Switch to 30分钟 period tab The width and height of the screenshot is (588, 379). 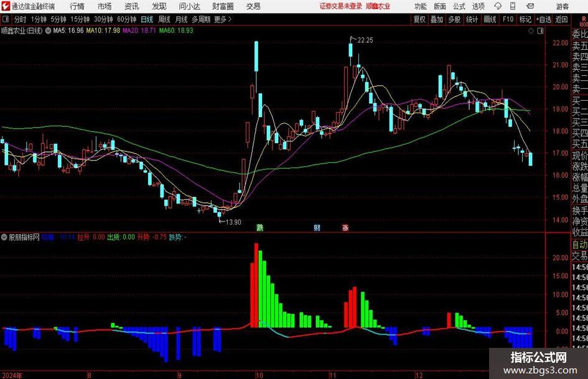coord(103,19)
